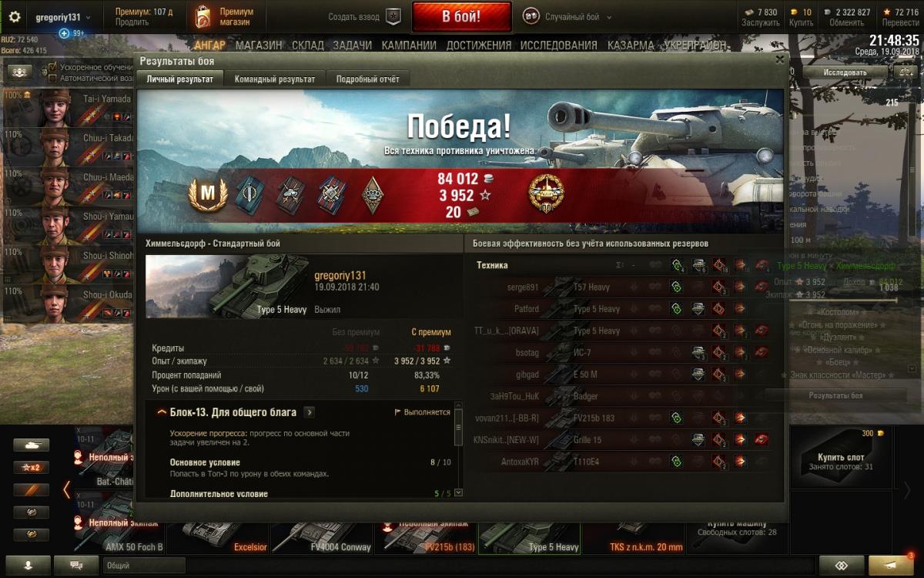924x578 pixels.
Task: Click the x2 experience bonus filter
Action: click(32, 467)
